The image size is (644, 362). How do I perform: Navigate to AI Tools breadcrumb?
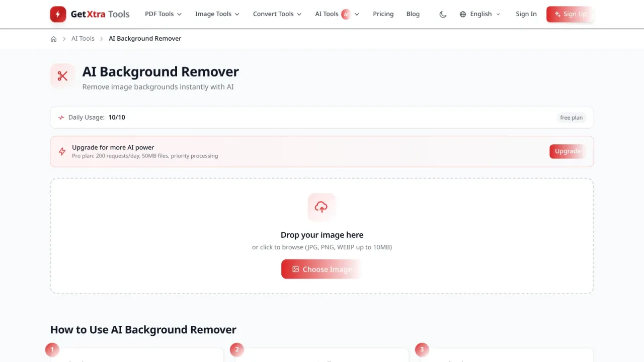[x=83, y=39]
